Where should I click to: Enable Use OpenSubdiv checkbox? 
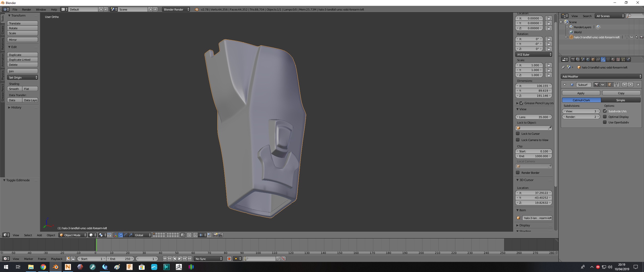click(x=605, y=122)
